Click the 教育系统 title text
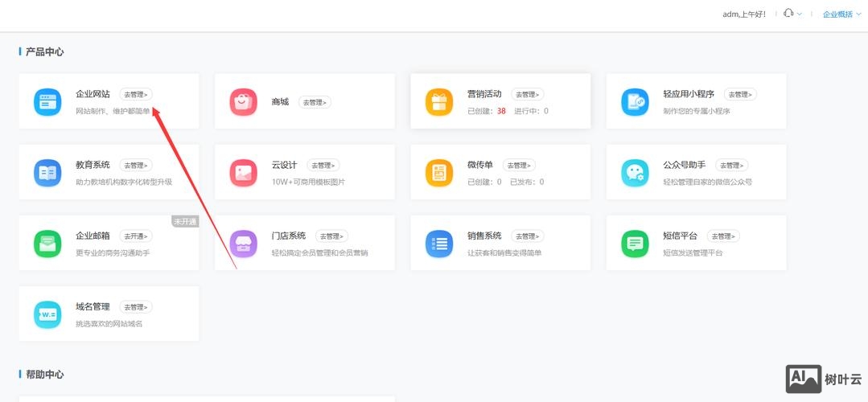The height and width of the screenshot is (402, 868). [93, 165]
